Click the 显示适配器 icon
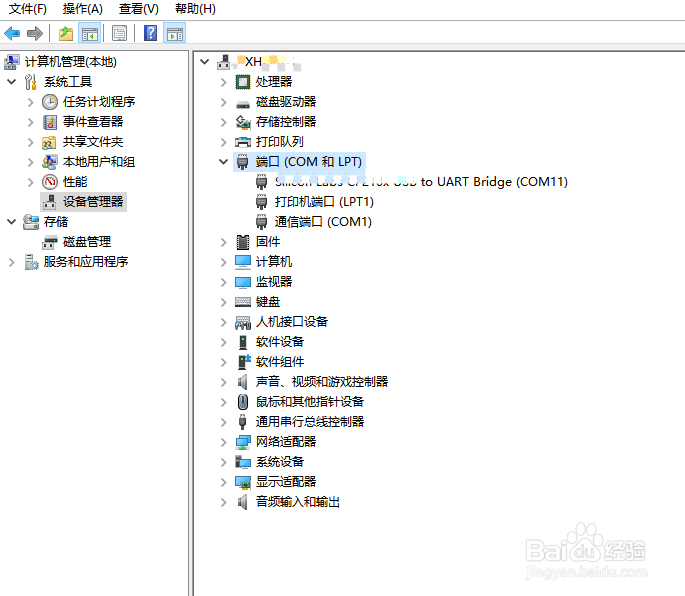 click(x=243, y=482)
